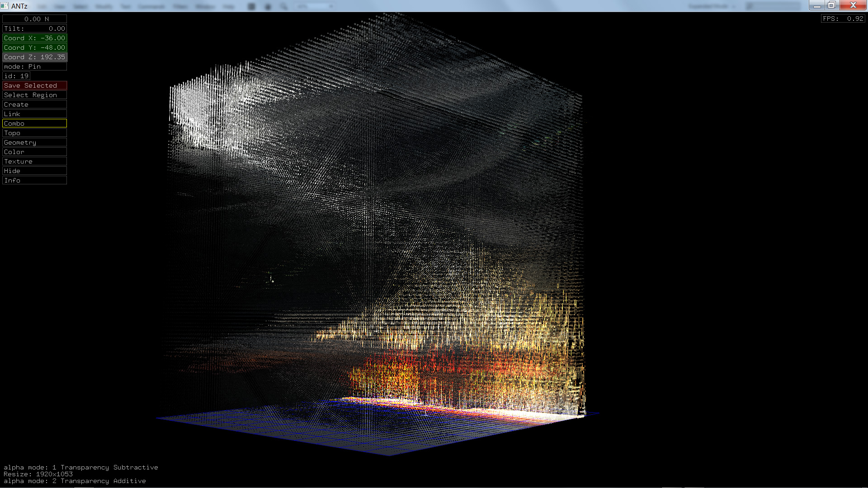Select the Tilt value field
This screenshot has height=488, width=868.
click(35, 28)
